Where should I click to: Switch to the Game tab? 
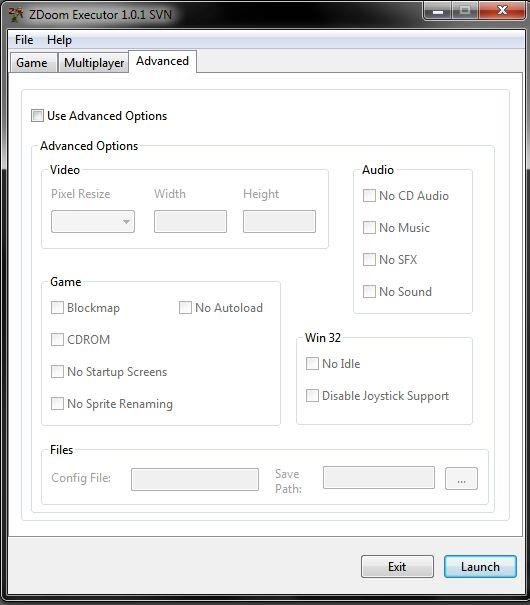[x=32, y=63]
